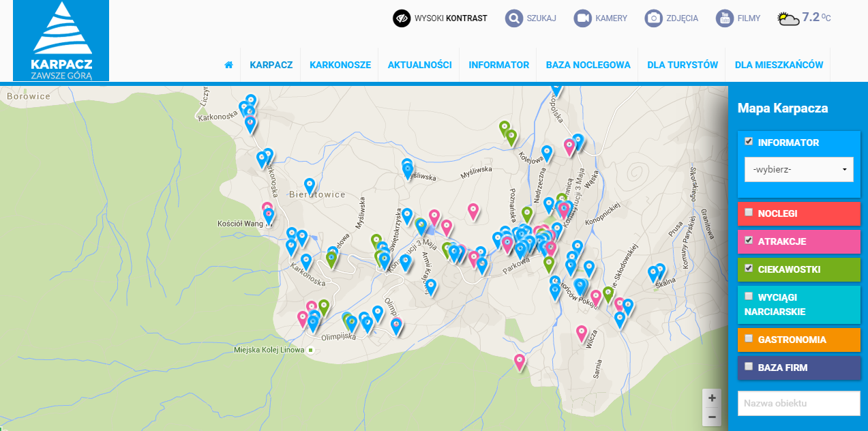
Task: Zoom in the map with plus button
Action: 712,398
